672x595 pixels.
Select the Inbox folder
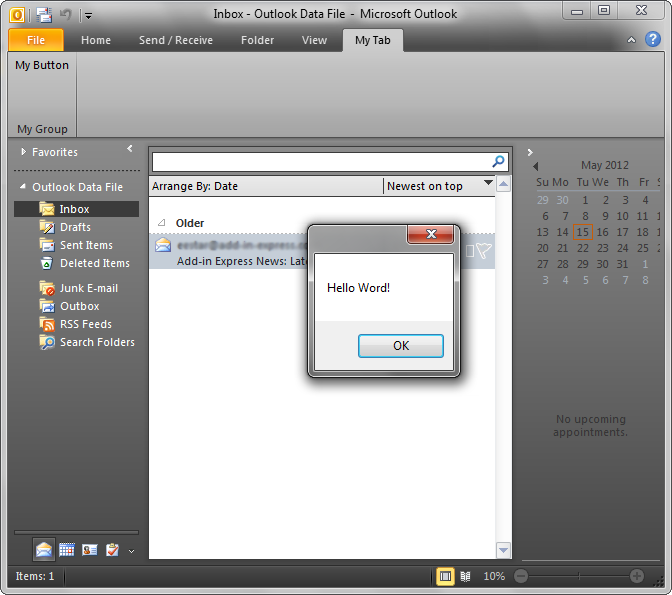(x=76, y=209)
